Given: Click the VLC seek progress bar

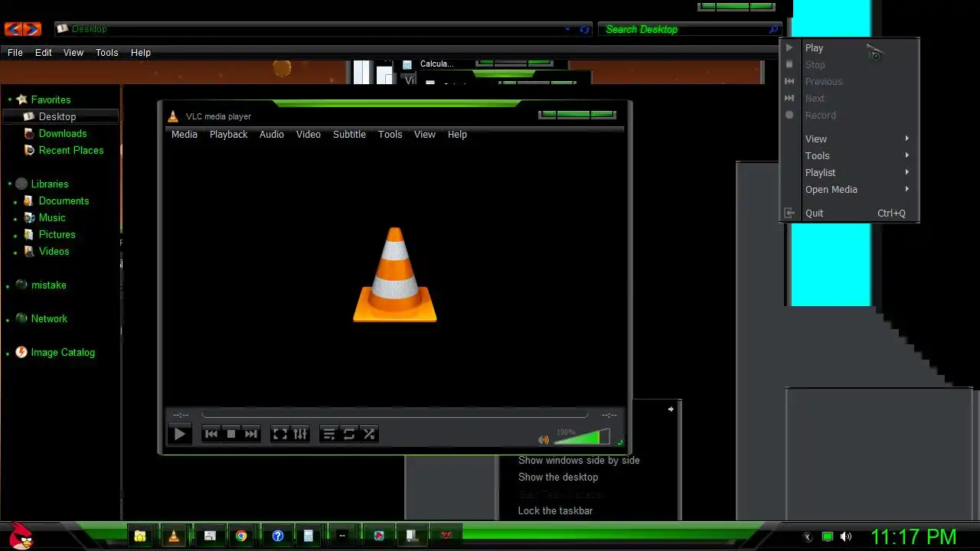Looking at the screenshot, I should [394, 415].
